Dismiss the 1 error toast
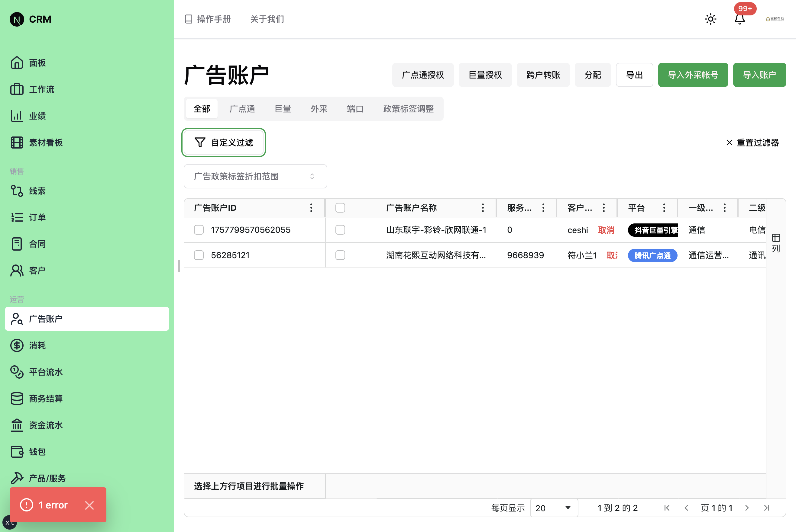Screen dimensions: 796x532 pos(90,505)
